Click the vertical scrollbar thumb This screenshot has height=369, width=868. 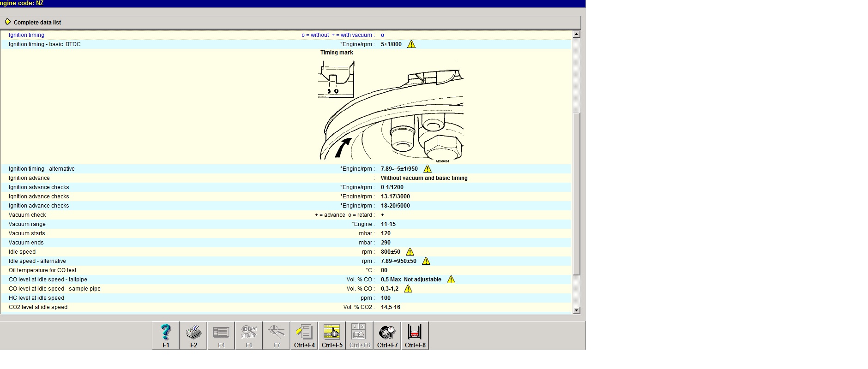pos(576,194)
